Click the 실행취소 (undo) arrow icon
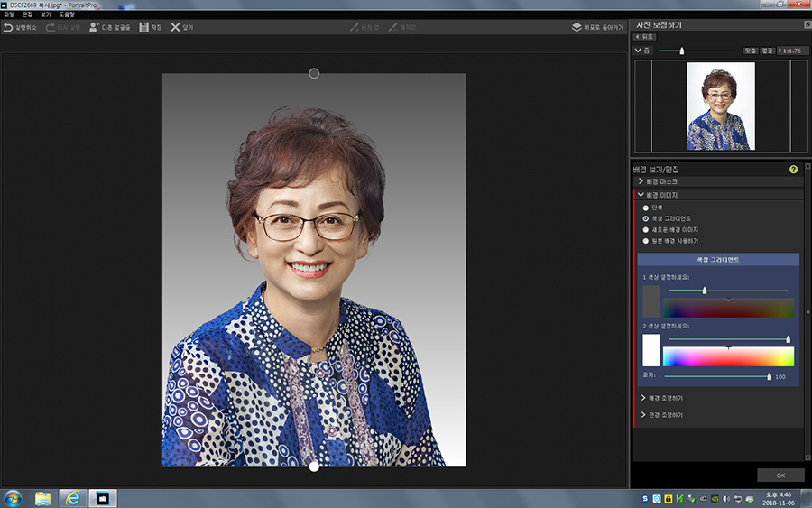Image resolution: width=812 pixels, height=508 pixels. [8, 27]
